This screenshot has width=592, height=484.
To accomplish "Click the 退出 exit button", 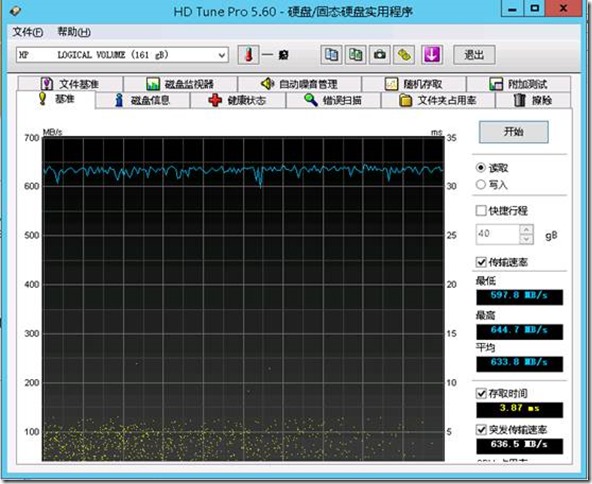I will (x=474, y=55).
